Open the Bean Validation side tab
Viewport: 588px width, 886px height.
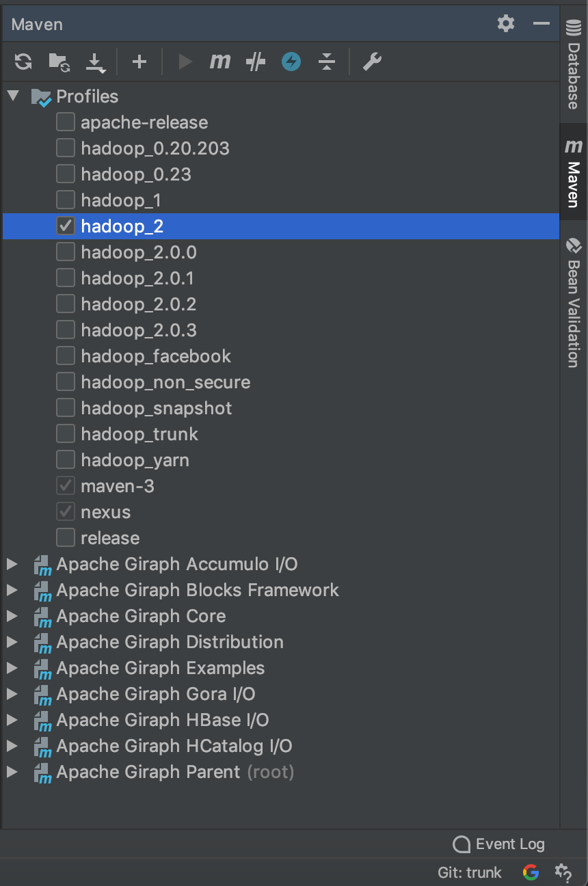point(573,303)
